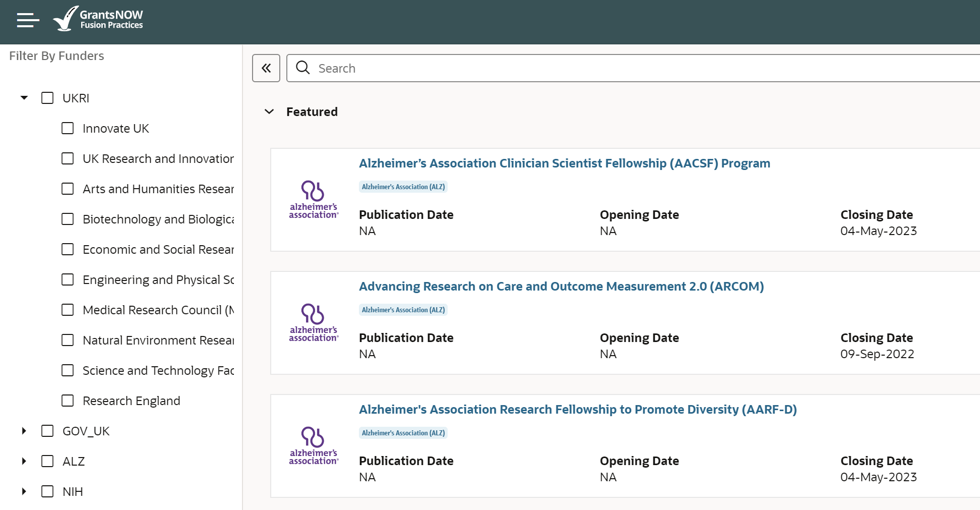Image resolution: width=980 pixels, height=510 pixels.
Task: Open Alzheimer's Association Clinician Scientist Fellowship link
Action: coord(564,163)
